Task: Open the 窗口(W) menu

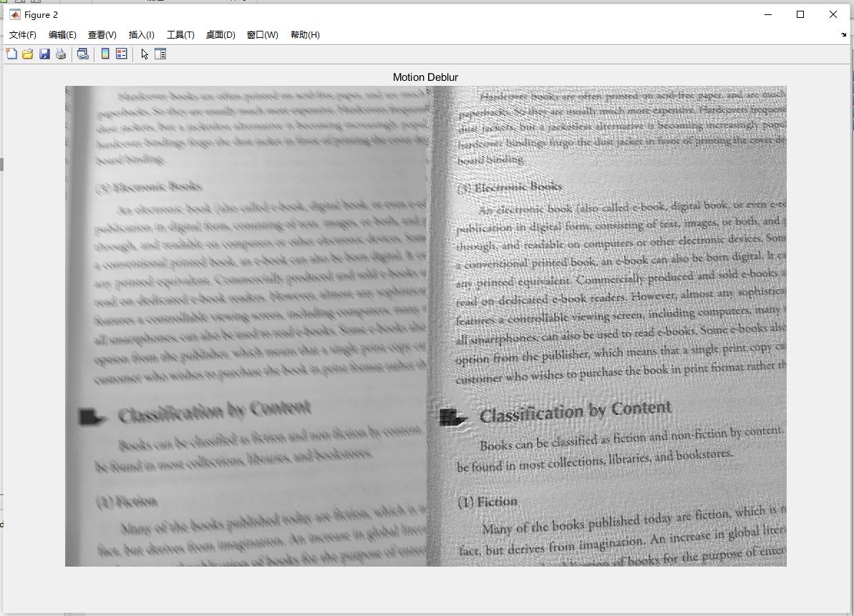Action: (x=263, y=35)
